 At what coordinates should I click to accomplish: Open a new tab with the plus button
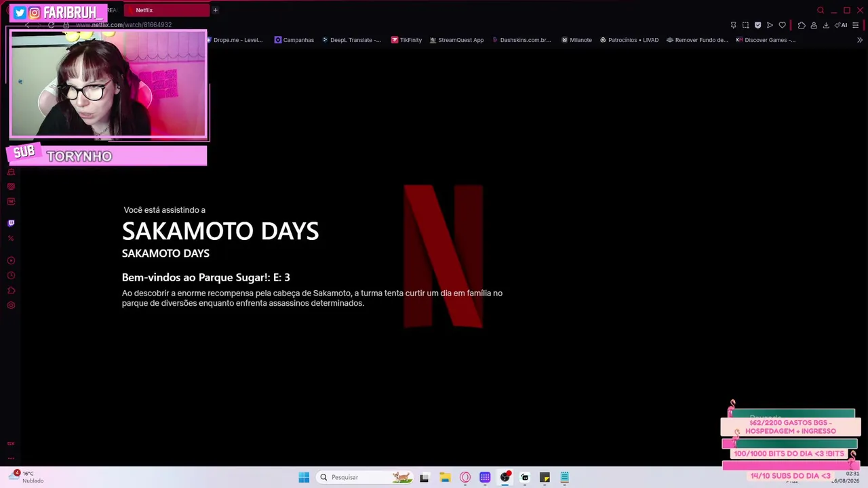click(x=215, y=10)
